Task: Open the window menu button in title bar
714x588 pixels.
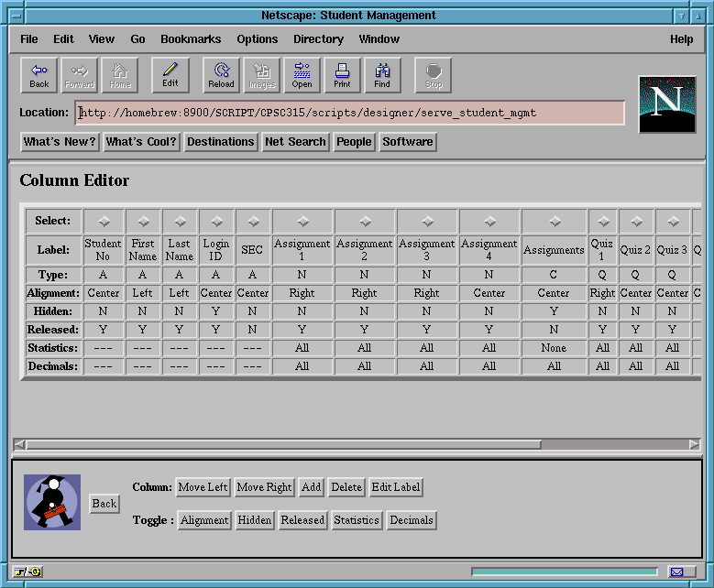Action: pos(16,16)
